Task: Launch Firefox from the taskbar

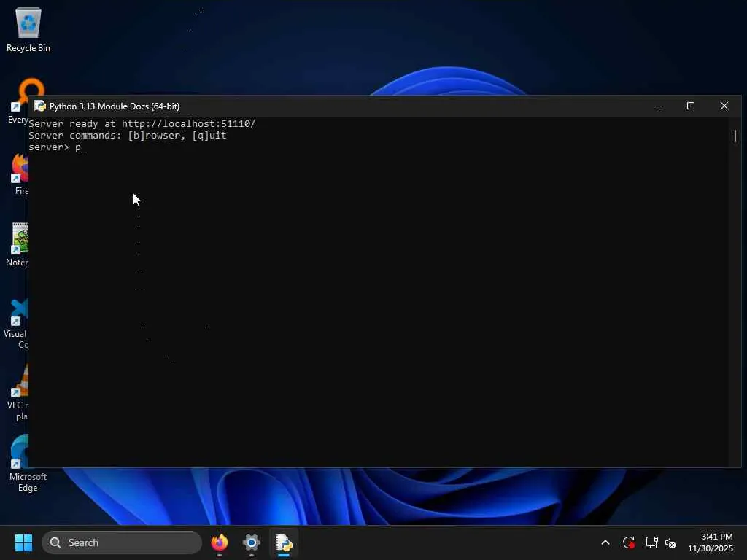Action: tap(219, 542)
